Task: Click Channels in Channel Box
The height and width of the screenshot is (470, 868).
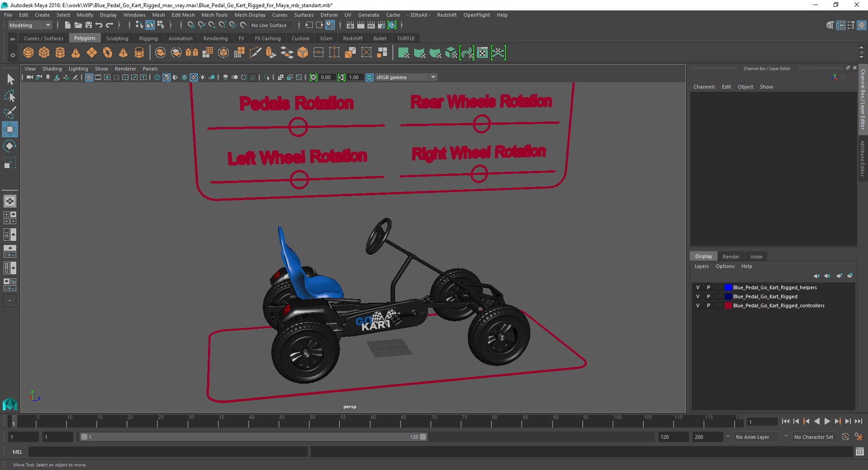Action: click(704, 87)
